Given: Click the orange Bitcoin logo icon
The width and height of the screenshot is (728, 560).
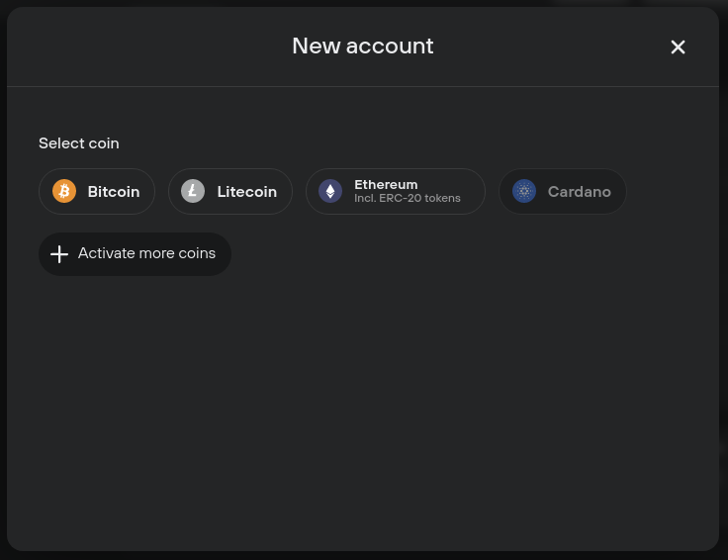Looking at the screenshot, I should point(64,191).
